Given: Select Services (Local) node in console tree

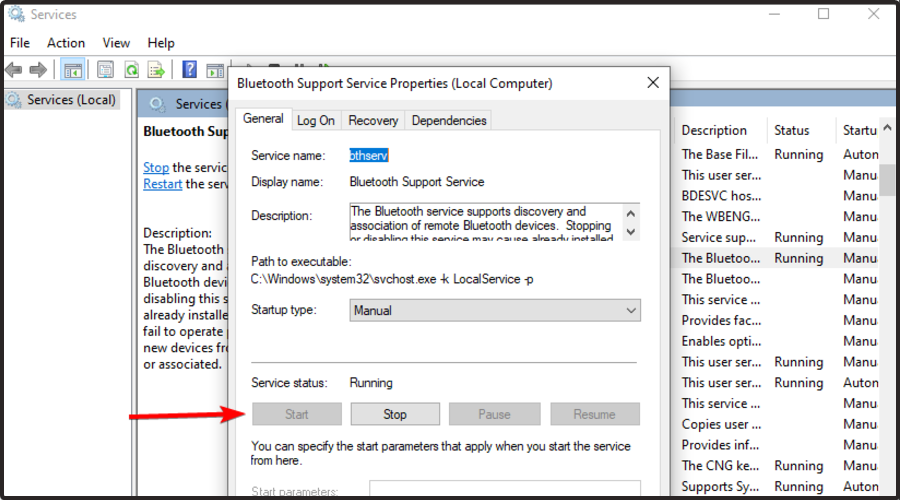Looking at the screenshot, I should point(62,100).
